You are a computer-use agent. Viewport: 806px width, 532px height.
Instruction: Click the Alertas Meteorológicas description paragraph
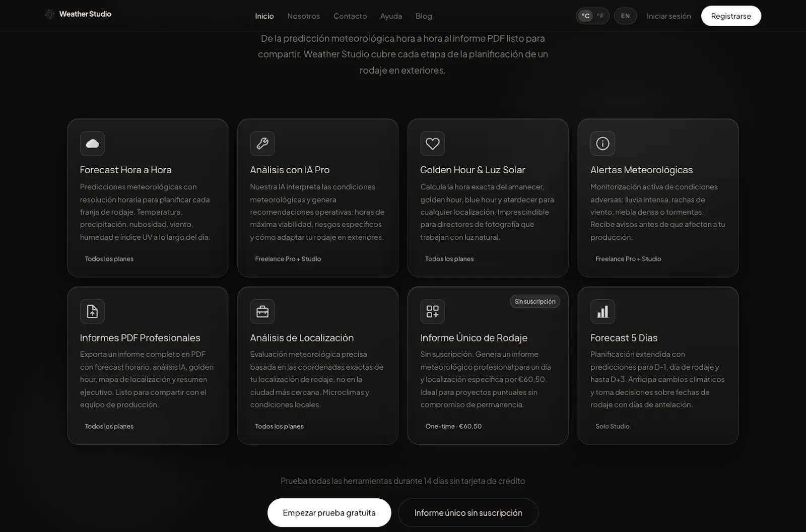658,212
